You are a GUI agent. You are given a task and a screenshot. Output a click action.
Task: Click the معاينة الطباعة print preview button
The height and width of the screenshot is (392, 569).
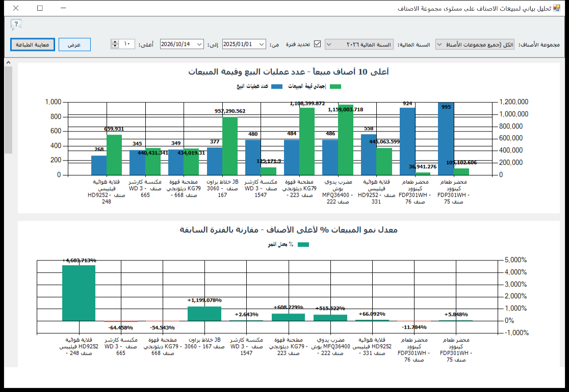[32, 45]
